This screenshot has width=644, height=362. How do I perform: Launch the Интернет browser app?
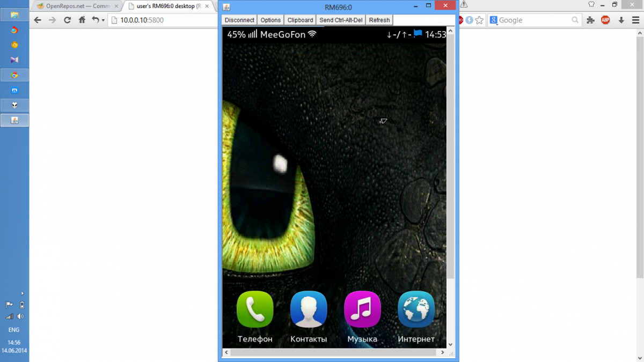click(x=416, y=309)
